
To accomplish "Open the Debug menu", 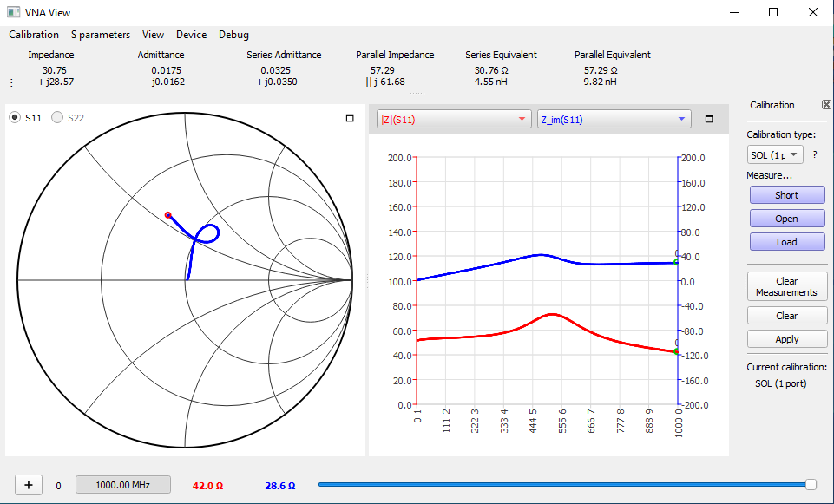I will coord(233,35).
